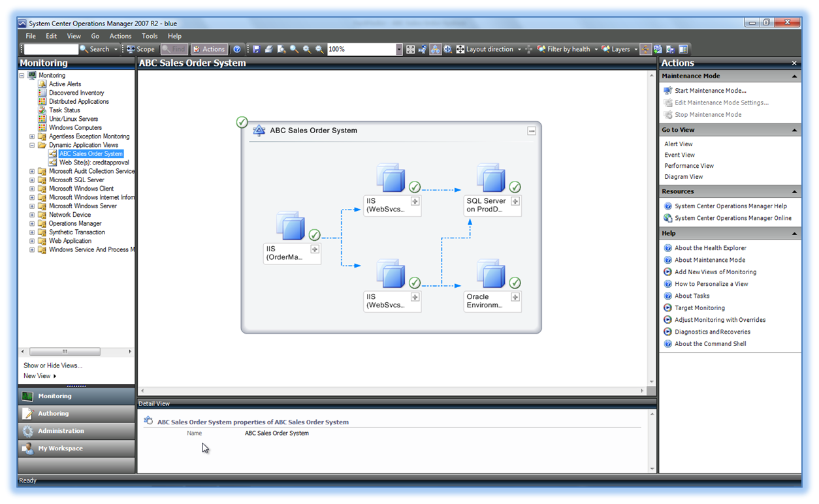Open the Edit menu
Screen dimensions: 819x504
pos(51,36)
